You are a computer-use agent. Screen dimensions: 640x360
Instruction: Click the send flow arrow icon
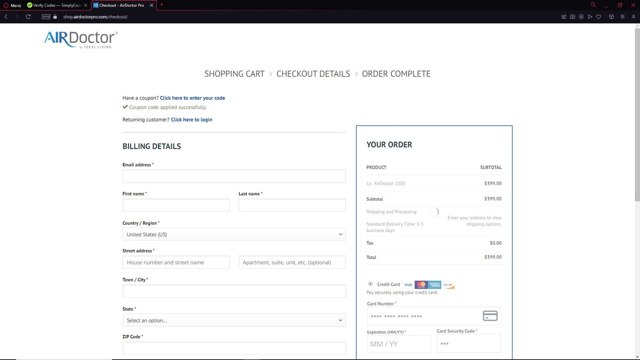(x=590, y=17)
